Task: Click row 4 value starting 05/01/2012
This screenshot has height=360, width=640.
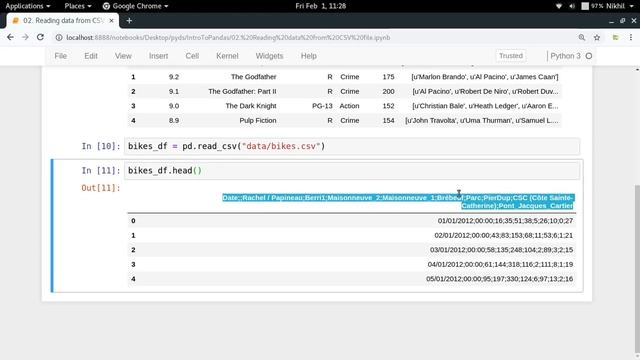Action: click(500, 279)
